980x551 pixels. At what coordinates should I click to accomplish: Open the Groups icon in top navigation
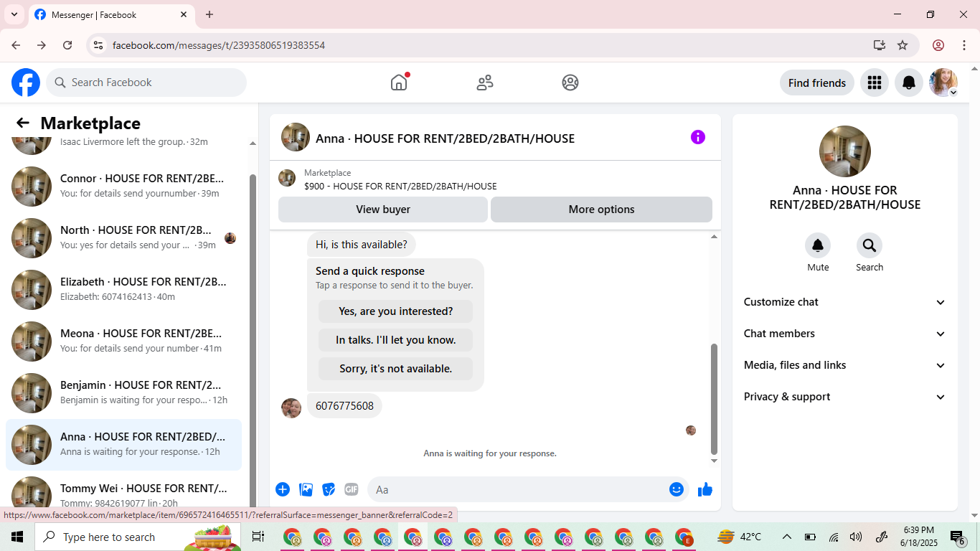[x=570, y=83]
